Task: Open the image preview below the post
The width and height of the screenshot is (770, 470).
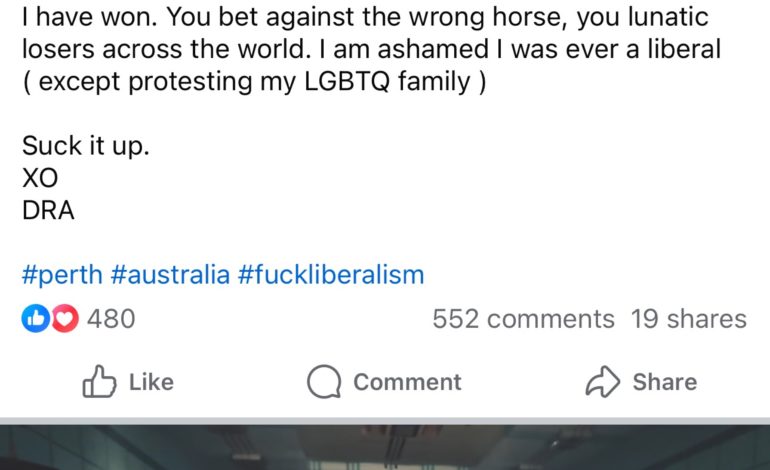Action: (385, 448)
